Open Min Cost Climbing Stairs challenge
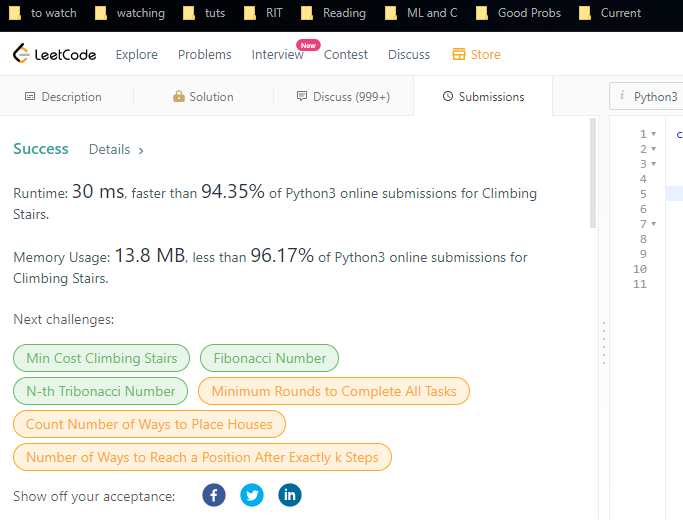683x520 pixels. tap(101, 358)
